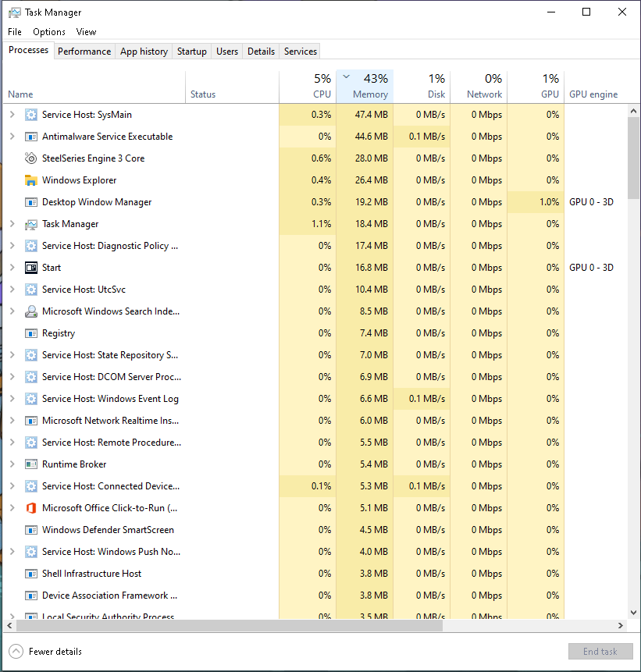Click the Device Association Framework icon
The image size is (641, 672).
(x=31, y=596)
